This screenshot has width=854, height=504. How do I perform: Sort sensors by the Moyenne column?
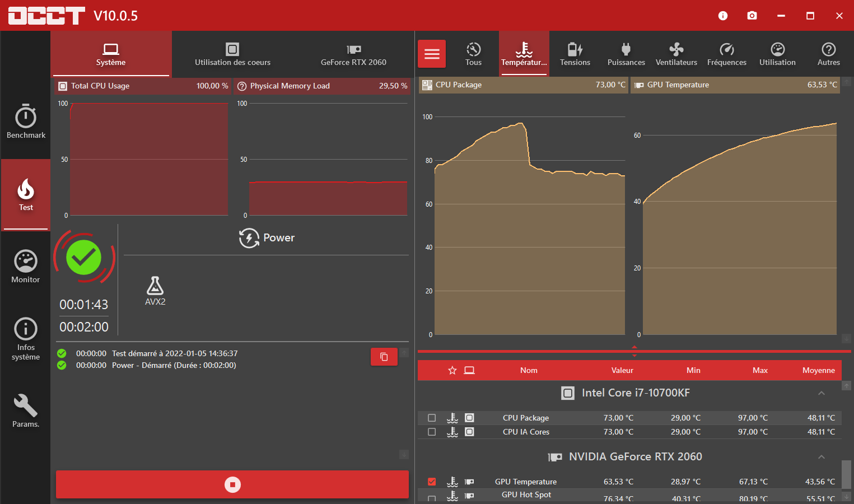coord(819,370)
